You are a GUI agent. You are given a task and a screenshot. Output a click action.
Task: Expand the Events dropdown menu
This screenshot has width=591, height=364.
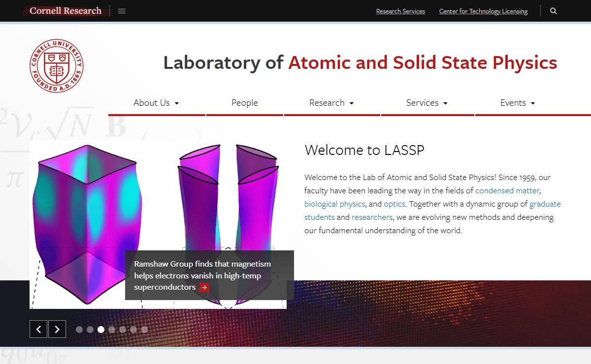518,103
